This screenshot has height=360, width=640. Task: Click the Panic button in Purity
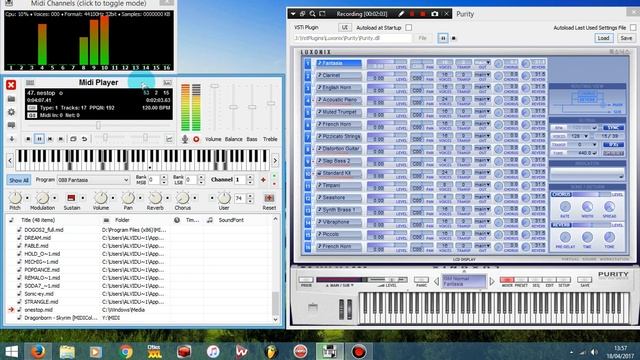[421, 280]
